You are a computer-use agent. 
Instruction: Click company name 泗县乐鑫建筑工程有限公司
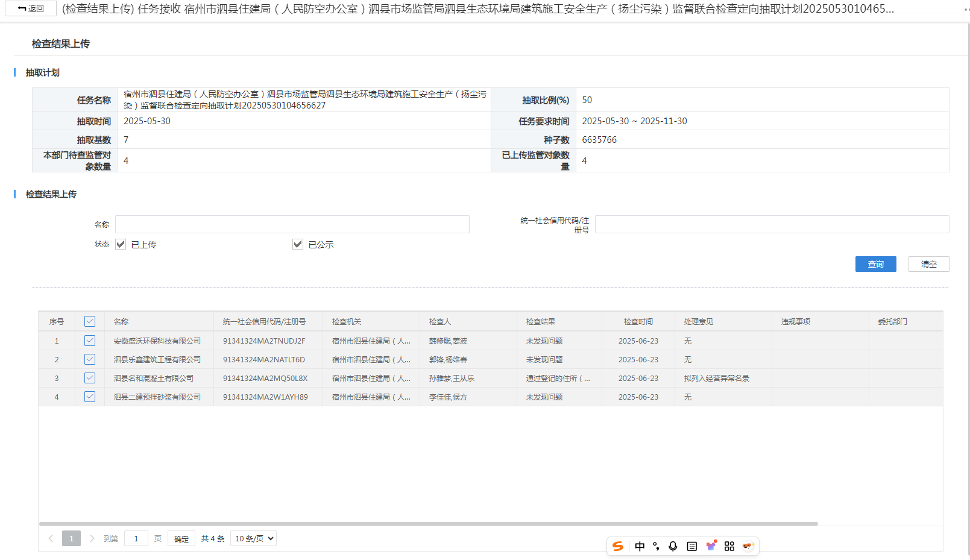pos(157,359)
